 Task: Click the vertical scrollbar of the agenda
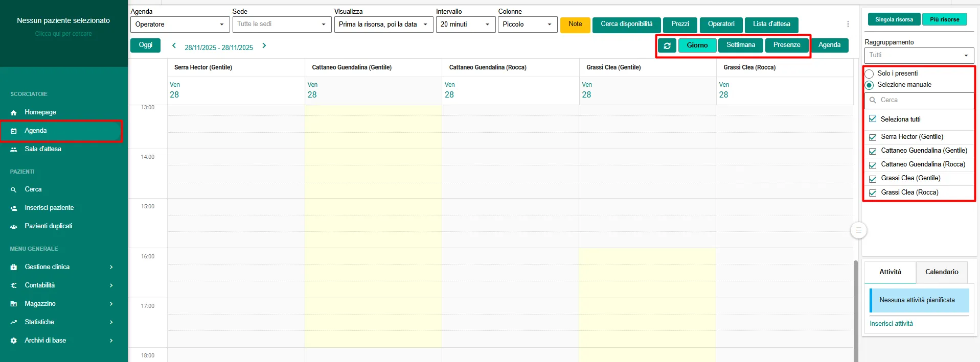(855, 306)
